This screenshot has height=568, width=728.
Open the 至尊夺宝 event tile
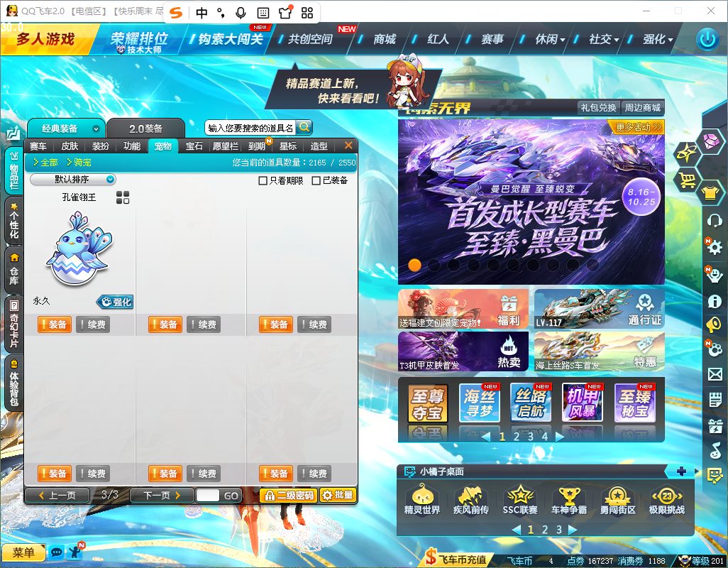click(x=428, y=403)
